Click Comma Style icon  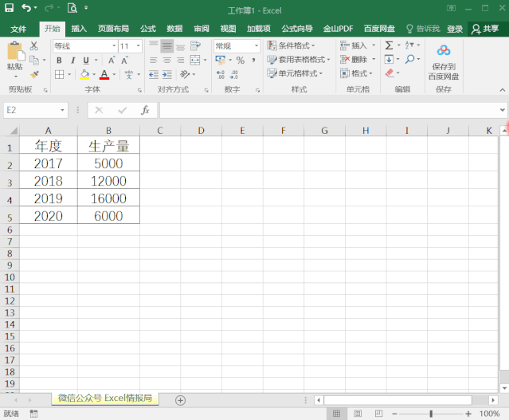click(x=253, y=60)
